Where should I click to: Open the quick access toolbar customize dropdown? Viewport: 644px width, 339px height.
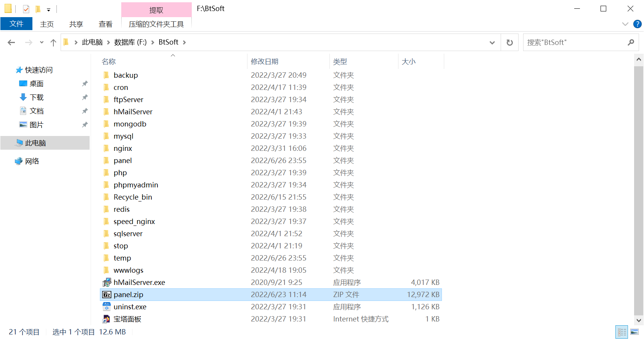click(48, 10)
